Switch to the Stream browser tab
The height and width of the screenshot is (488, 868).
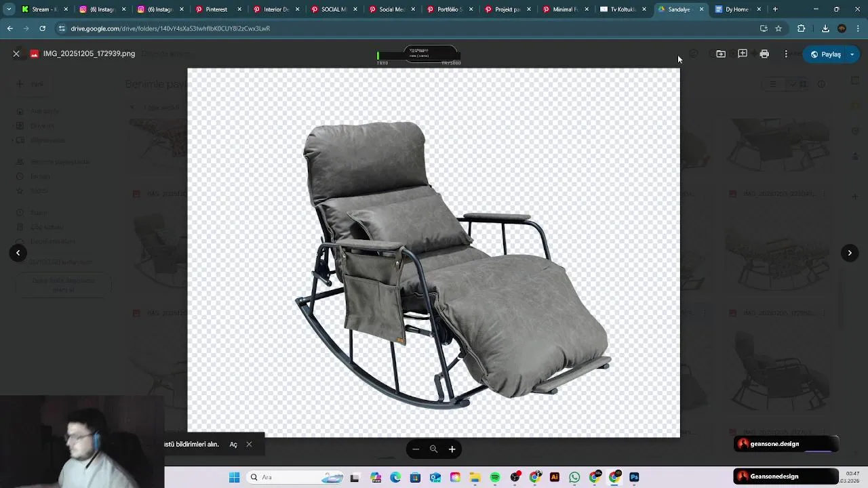(45, 9)
